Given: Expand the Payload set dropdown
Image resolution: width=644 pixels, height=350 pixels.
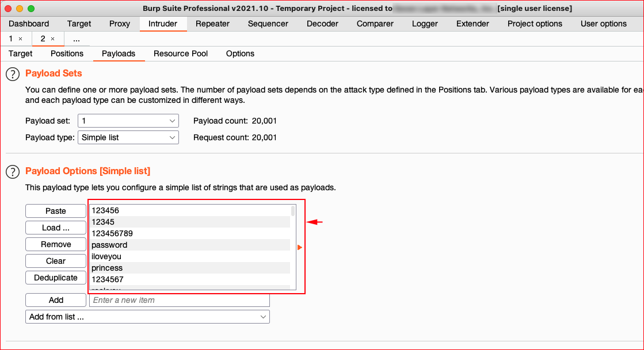Looking at the screenshot, I should pyautogui.click(x=128, y=121).
